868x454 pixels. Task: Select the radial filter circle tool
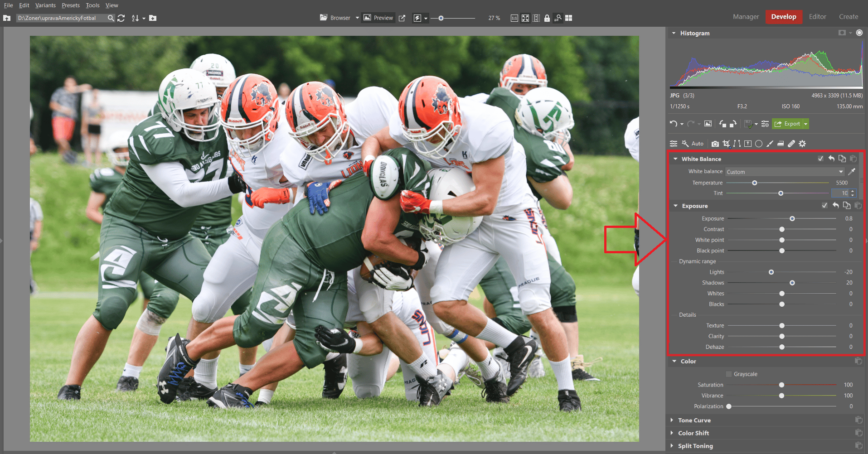[x=759, y=144]
